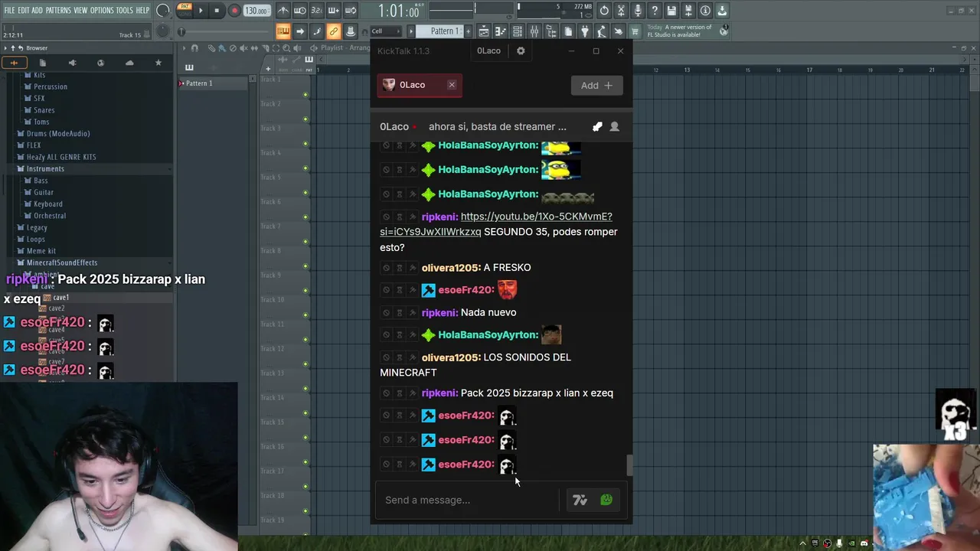Open the EDIT menu
The height and width of the screenshot is (551, 980).
(24, 11)
